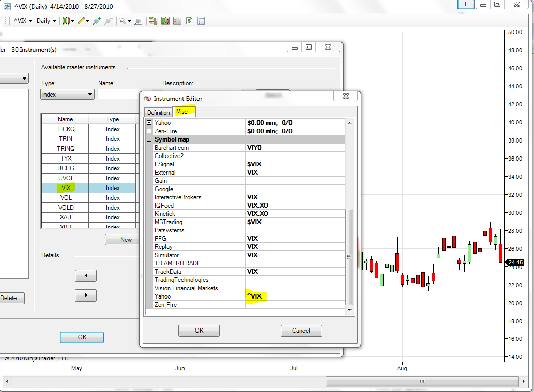Screen dimensions: 534x392
Task: Open the partially visible dropdown in Instrument Manager
Action: click(14, 79)
